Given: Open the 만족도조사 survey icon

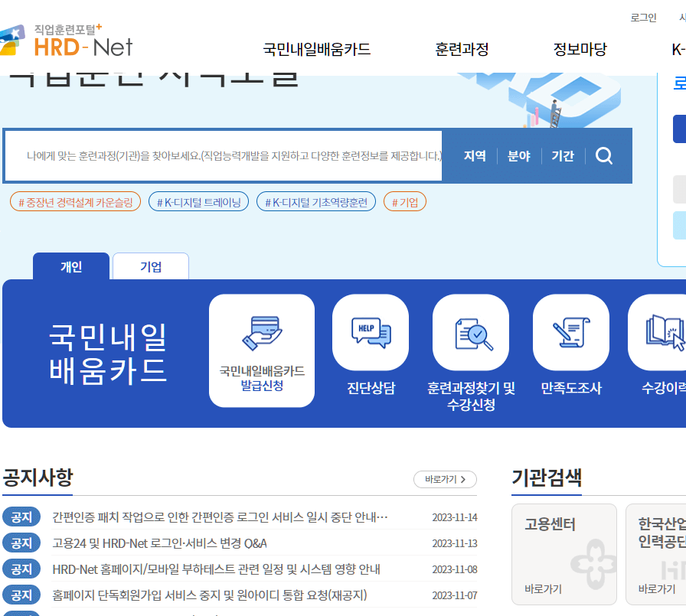Looking at the screenshot, I should tap(571, 333).
